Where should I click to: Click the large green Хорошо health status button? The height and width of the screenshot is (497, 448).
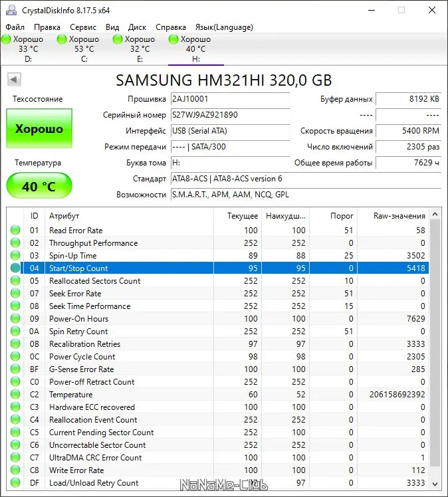tap(39, 128)
